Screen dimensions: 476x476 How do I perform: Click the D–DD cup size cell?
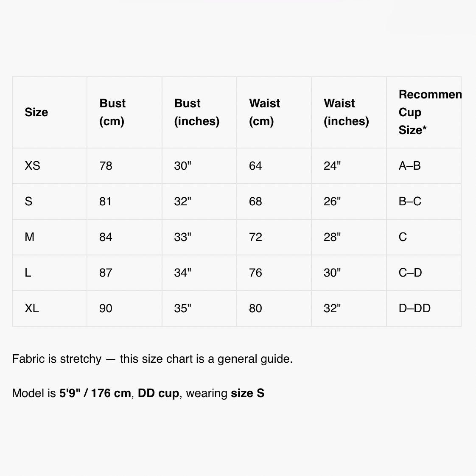414,308
